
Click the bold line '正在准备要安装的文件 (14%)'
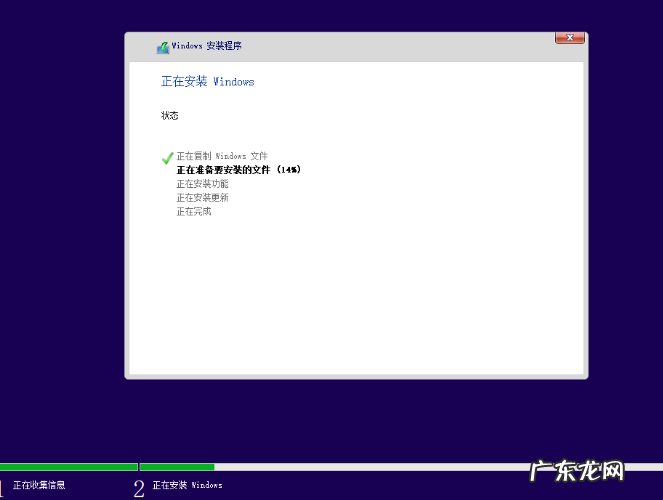pyautogui.click(x=238, y=170)
